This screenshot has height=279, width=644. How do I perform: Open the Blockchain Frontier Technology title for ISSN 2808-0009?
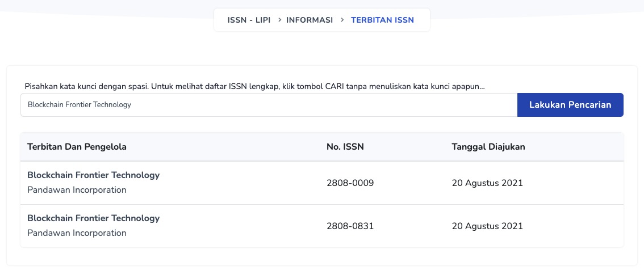coord(93,175)
